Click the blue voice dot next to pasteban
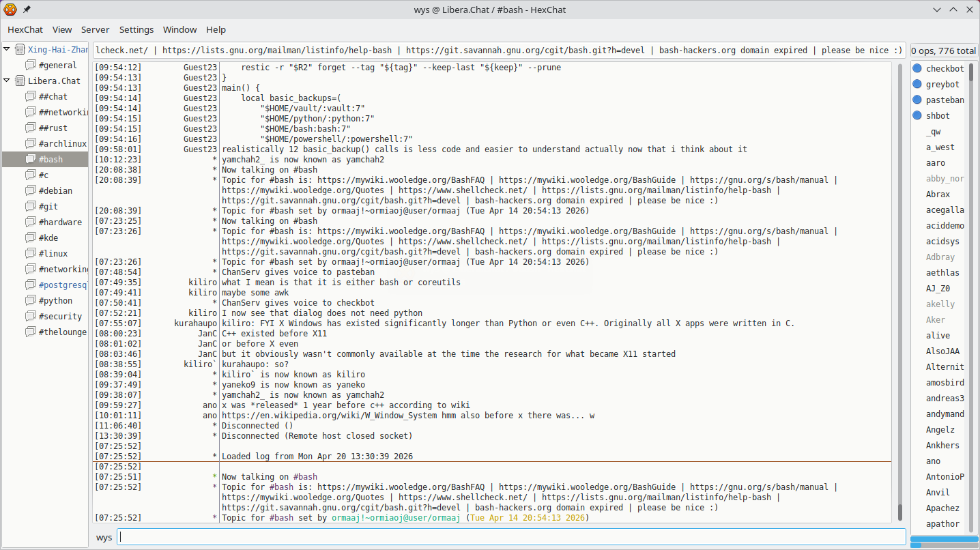This screenshot has width=980, height=550. click(x=917, y=100)
